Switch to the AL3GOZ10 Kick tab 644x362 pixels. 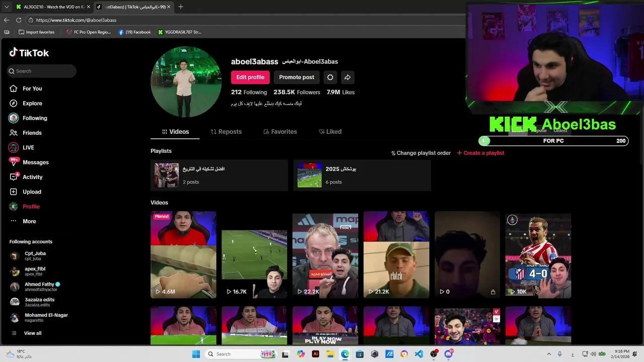53,7
